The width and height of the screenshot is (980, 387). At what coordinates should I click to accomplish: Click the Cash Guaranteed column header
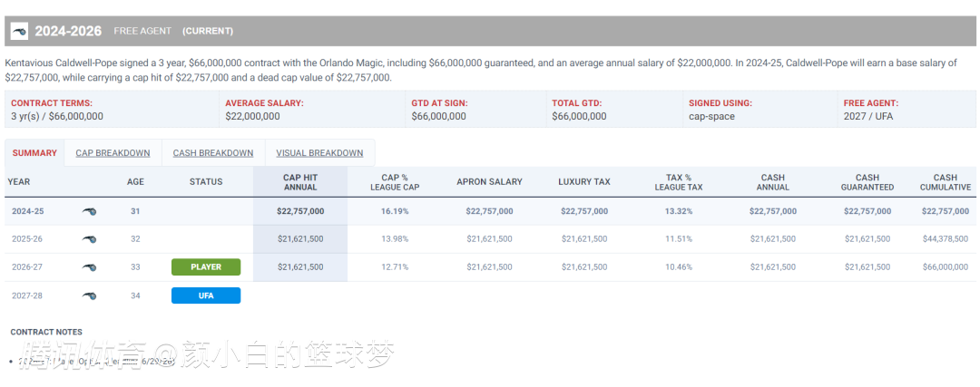867,182
